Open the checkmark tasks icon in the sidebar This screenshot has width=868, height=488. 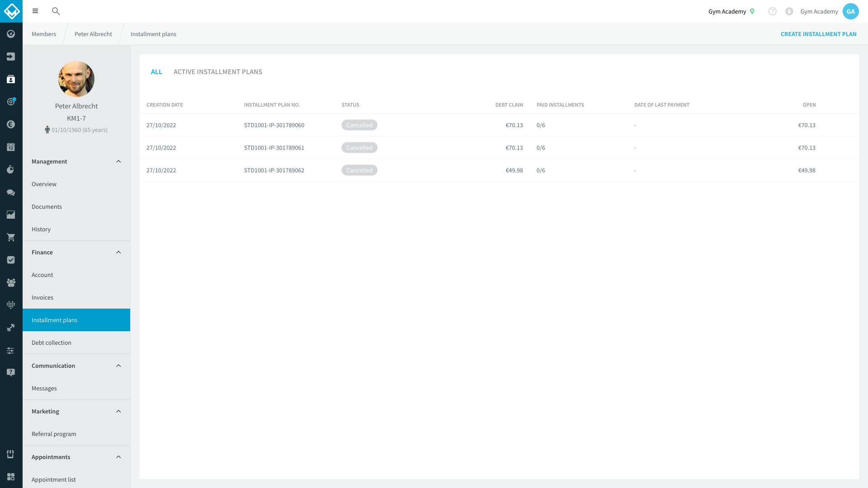click(x=11, y=260)
